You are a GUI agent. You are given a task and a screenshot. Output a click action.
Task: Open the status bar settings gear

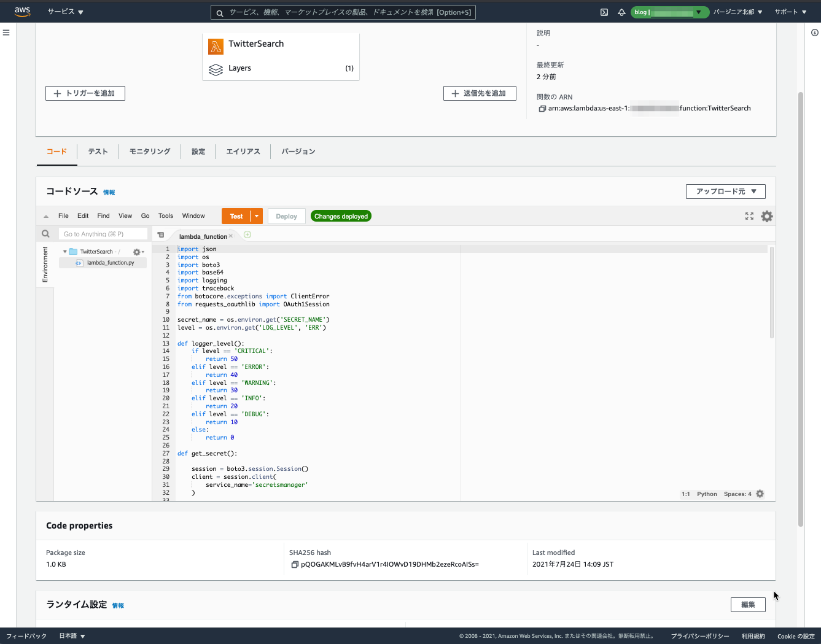760,494
